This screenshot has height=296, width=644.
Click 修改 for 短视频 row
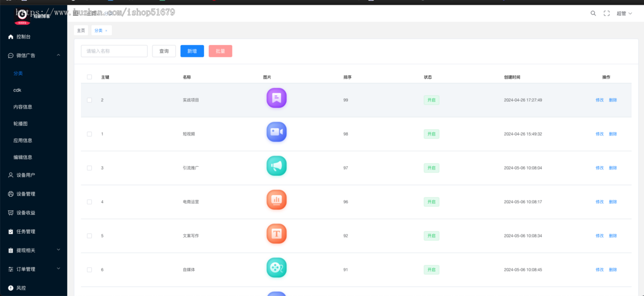(599, 134)
